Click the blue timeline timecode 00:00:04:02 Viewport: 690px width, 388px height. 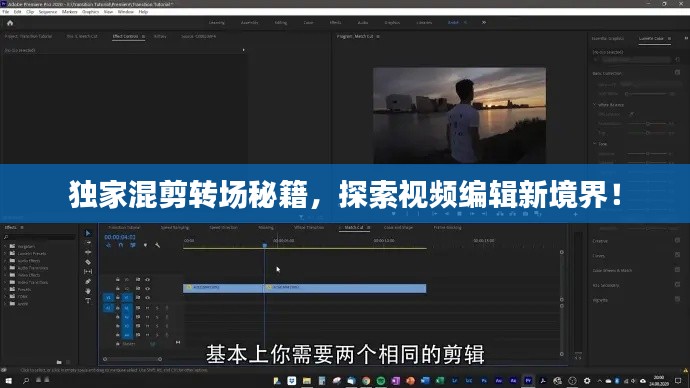click(120, 237)
